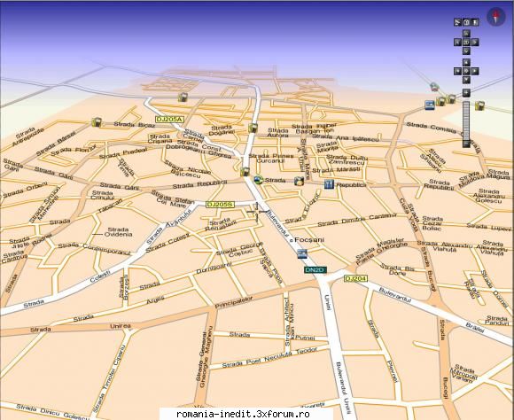Image resolution: width=514 pixels, height=420 pixels.
Task: Click the red compass needle icon
Action: click(496, 17)
